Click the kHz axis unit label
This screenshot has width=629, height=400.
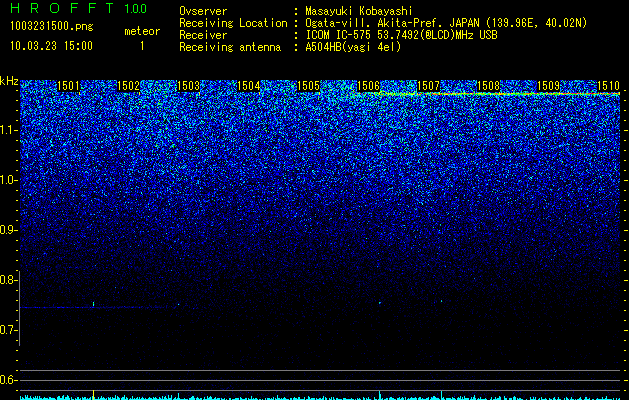click(9, 81)
